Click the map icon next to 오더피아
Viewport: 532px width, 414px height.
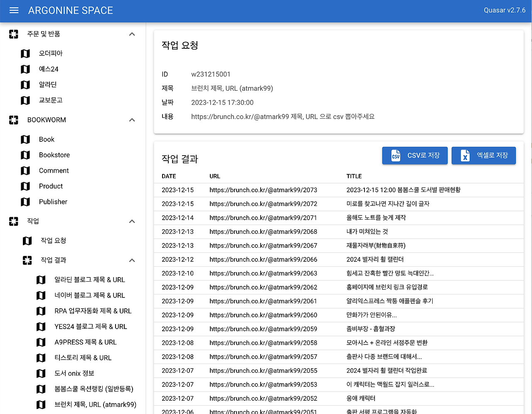click(25, 53)
